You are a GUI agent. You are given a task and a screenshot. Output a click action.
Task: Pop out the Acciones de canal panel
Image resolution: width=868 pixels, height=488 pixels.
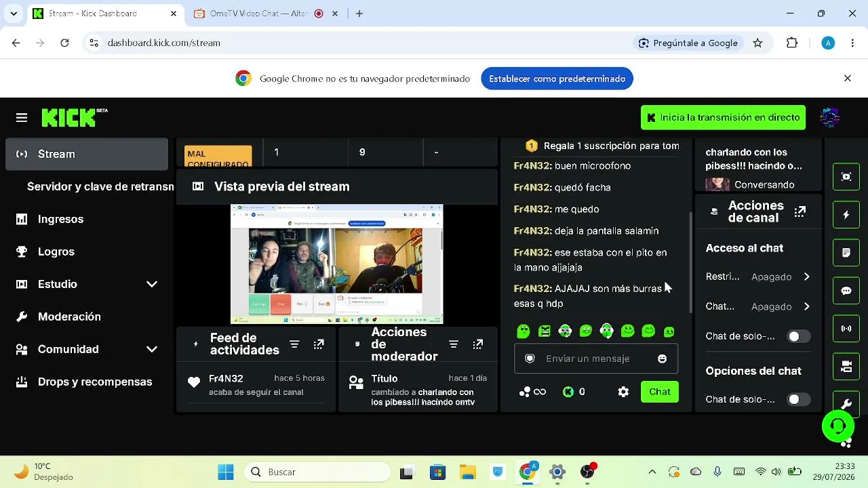(x=800, y=211)
